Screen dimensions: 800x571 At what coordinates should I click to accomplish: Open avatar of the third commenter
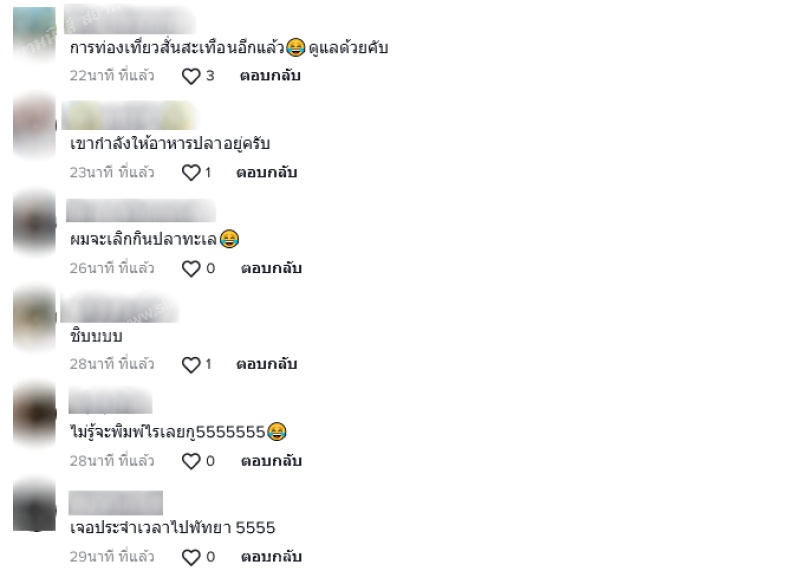coord(34,222)
